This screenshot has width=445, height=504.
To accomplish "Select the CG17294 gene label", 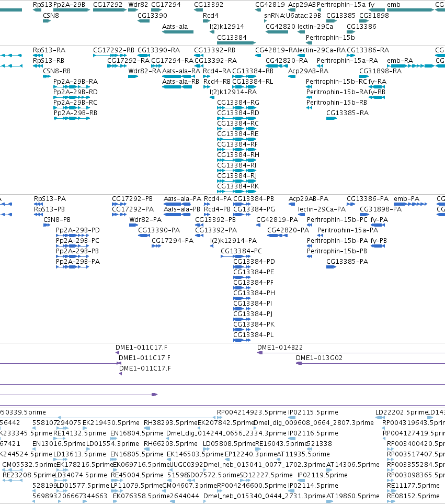I will coord(166,5).
